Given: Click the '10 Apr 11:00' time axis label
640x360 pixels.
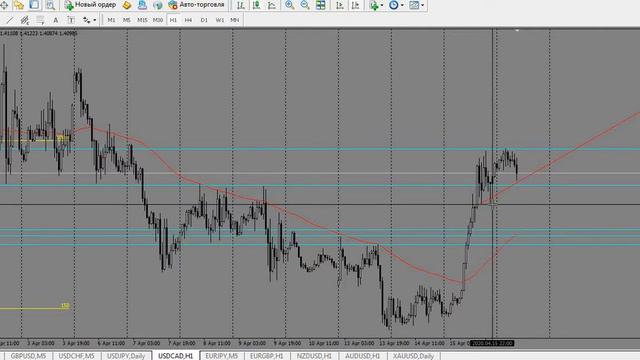Looking at the screenshot, I should tap(324, 343).
